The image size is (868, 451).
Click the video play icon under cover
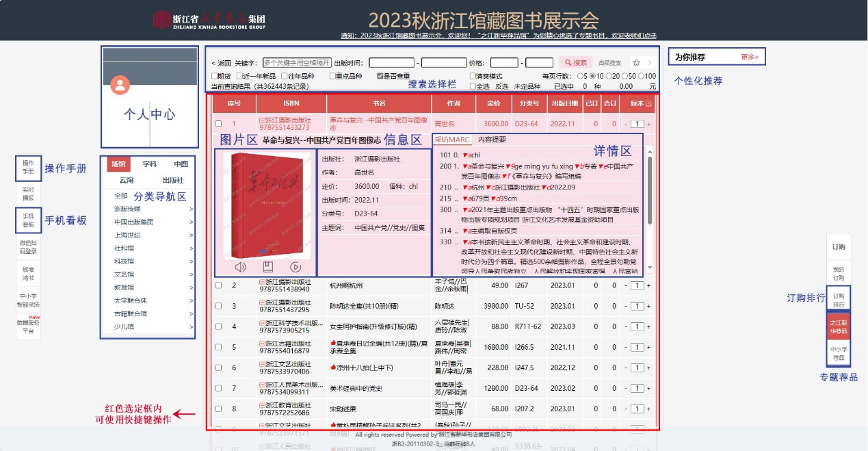point(295,267)
